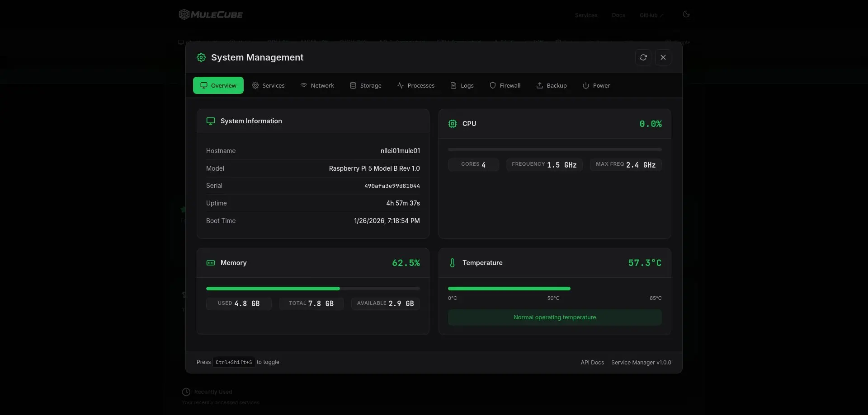Viewport: 868px width, 415px height.
Task: Click the System Information monitor icon
Action: tap(211, 121)
